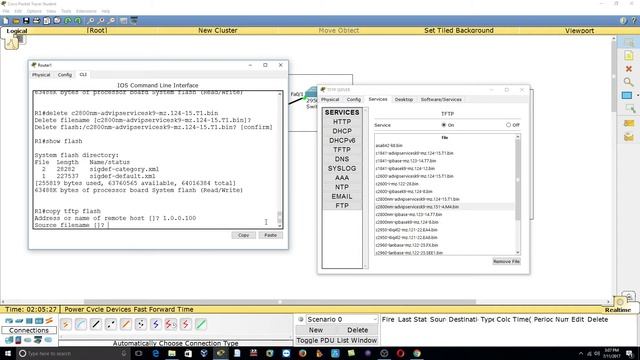
Task: Select DHCPv6 in the services list
Action: pyautogui.click(x=342, y=140)
